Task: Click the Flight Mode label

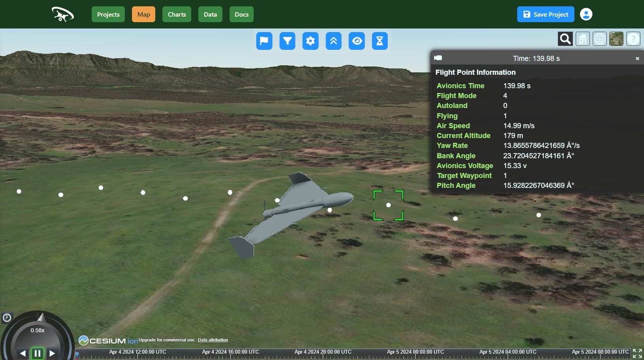Action: pos(456,96)
